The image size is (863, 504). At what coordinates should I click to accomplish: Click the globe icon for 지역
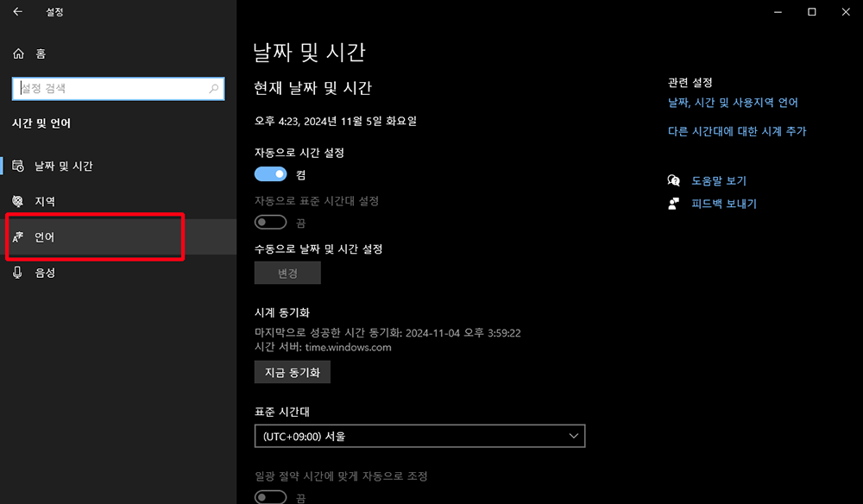point(18,201)
